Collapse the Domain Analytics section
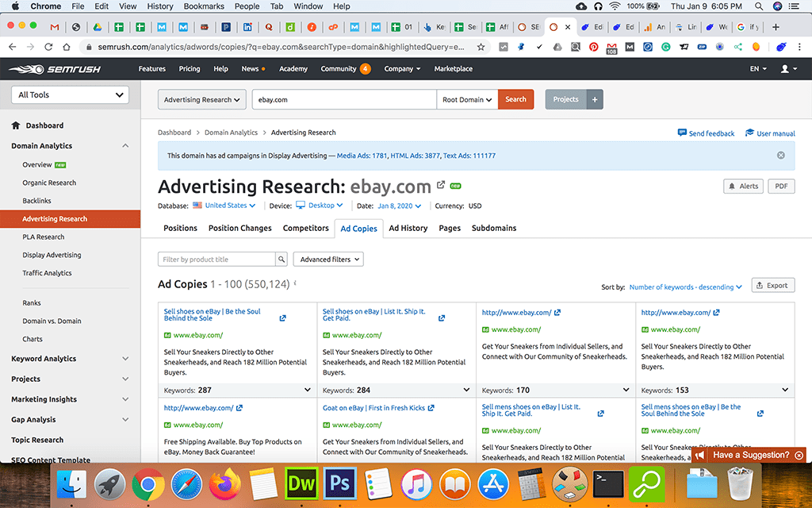The image size is (812, 508). 125,146
